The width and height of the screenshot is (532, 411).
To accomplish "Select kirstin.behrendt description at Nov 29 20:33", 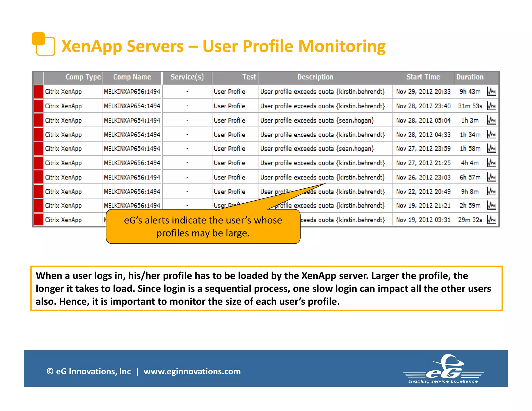I will tap(323, 92).
